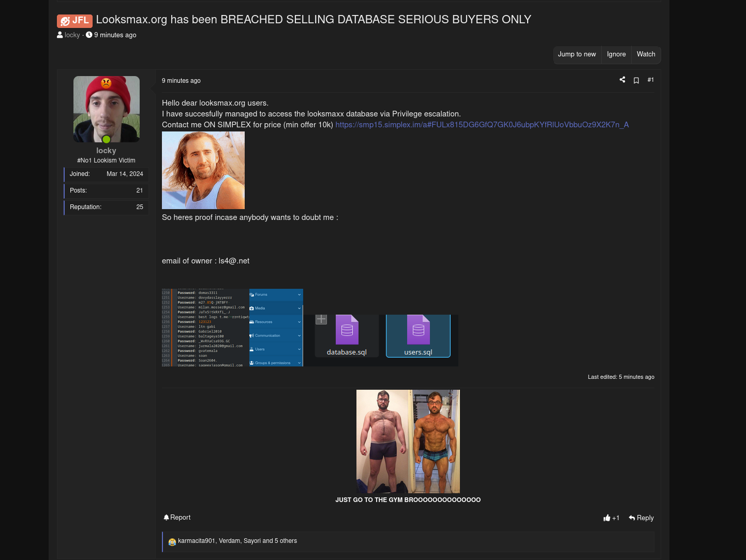Select the users.sql file icon
The image size is (746, 560).
[418, 330]
